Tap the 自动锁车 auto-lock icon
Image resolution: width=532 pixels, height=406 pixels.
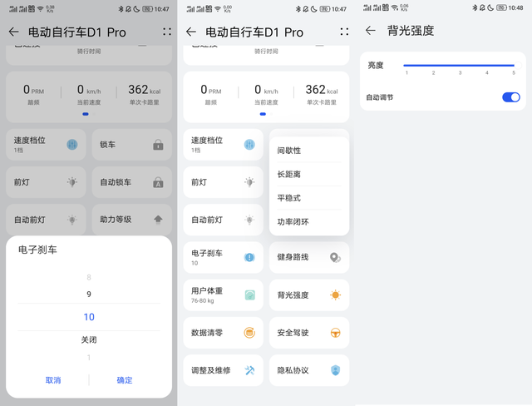158,182
